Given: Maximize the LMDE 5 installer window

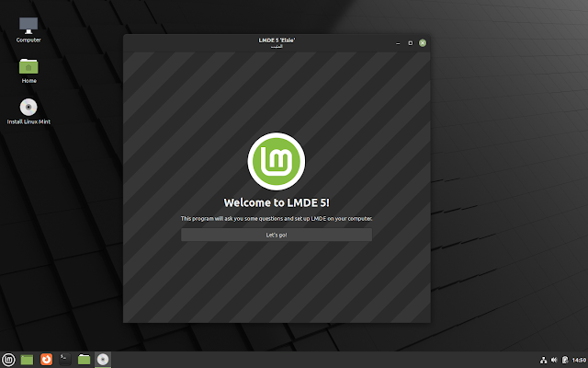Looking at the screenshot, I should [411, 43].
